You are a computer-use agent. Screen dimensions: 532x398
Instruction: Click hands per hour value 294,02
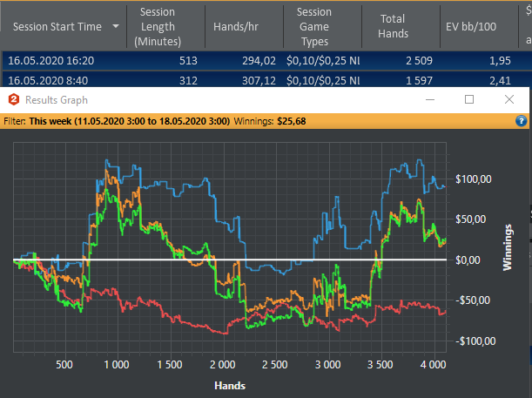point(259,61)
